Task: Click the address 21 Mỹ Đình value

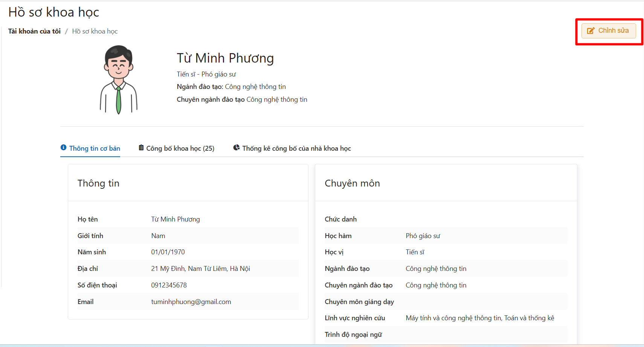Action: point(200,269)
